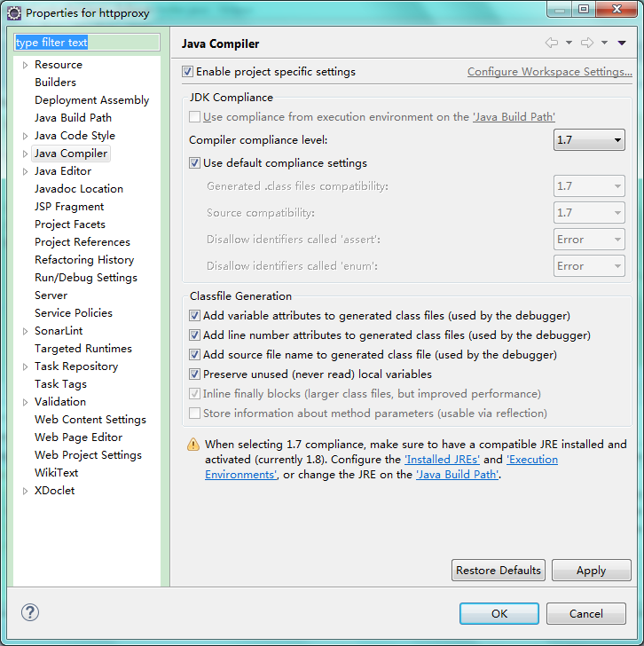Toggle Store information about method parameters
Screen dimensions: 644x646
coord(194,413)
